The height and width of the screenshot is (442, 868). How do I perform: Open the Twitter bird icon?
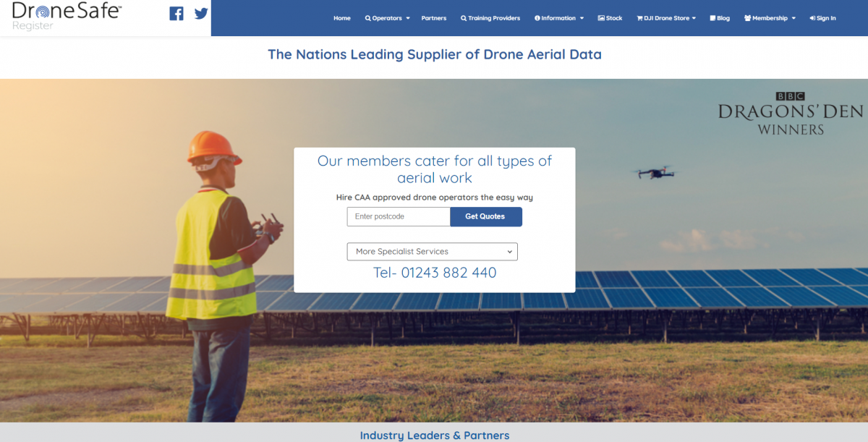tap(201, 14)
